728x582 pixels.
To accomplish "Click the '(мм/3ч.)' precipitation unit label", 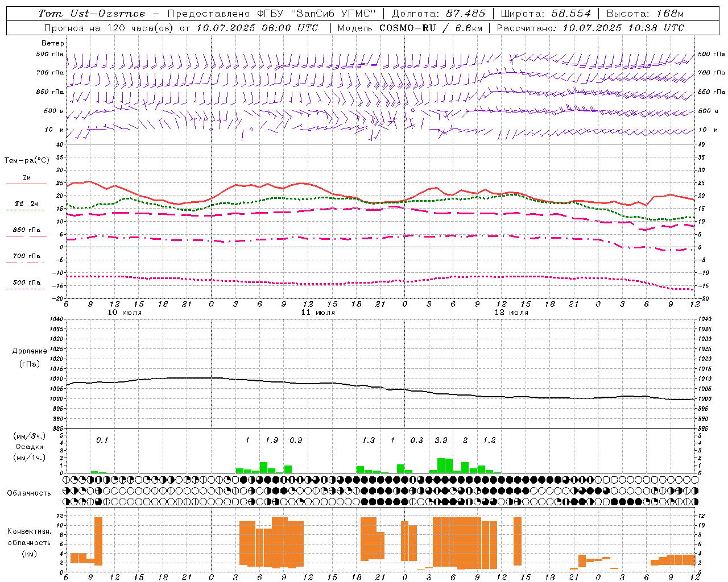I will coord(30,436).
